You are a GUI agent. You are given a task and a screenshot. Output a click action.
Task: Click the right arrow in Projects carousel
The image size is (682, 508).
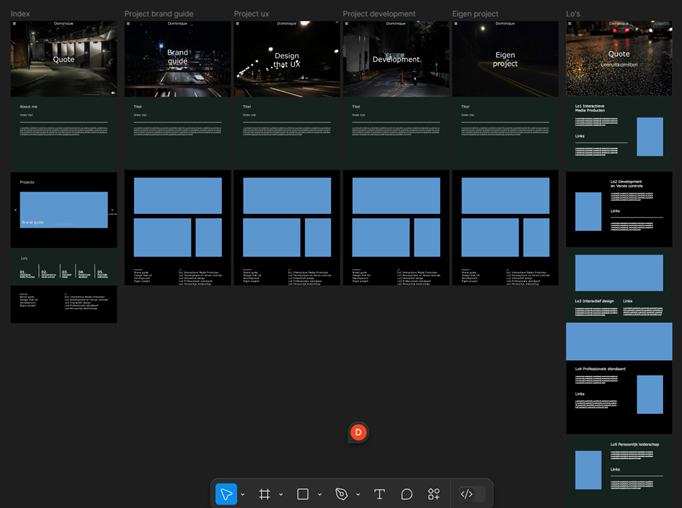click(112, 211)
